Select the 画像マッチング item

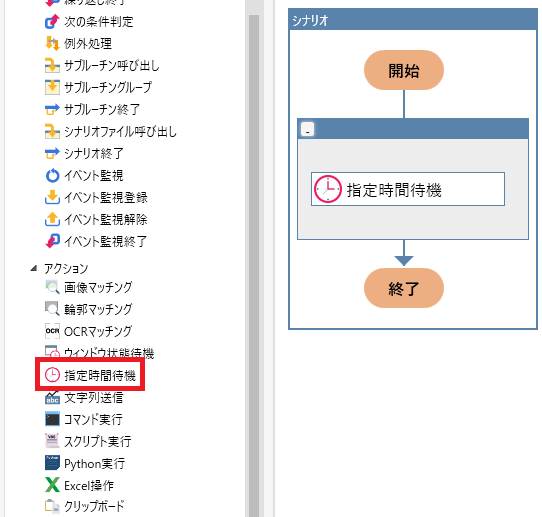[89, 287]
